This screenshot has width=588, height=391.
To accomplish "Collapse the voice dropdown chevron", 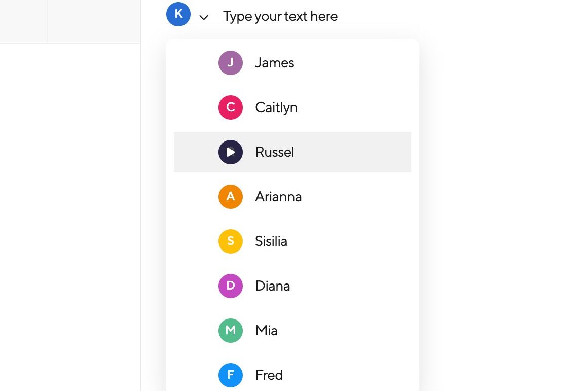I will [204, 17].
